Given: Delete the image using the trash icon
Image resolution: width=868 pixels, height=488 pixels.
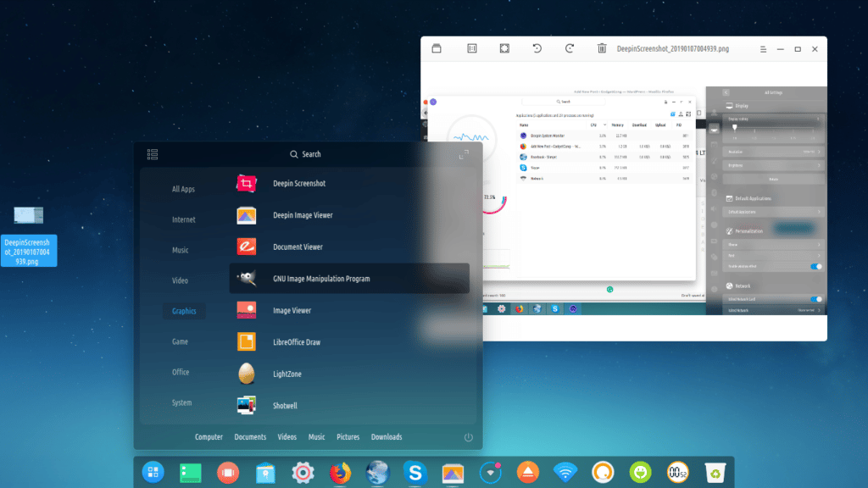Looking at the screenshot, I should click(x=600, y=48).
